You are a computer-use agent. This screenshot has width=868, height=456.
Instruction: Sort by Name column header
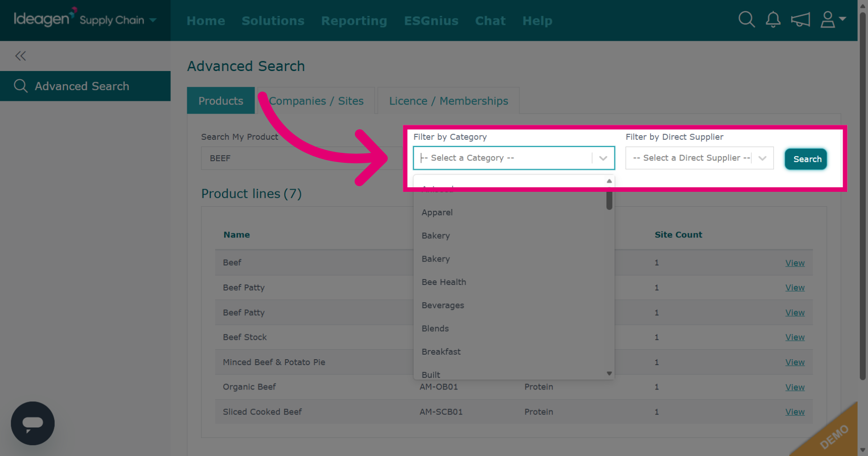(x=236, y=235)
